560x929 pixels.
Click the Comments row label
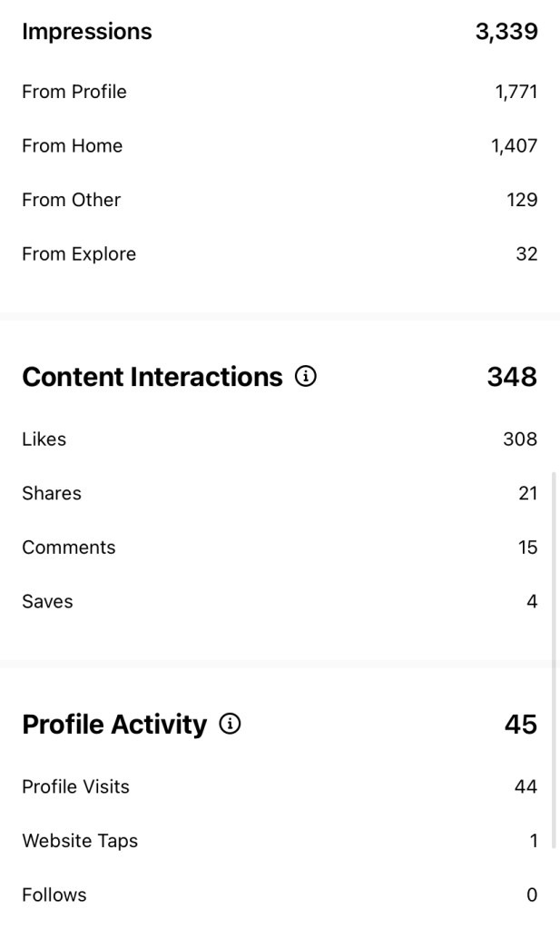click(x=69, y=548)
